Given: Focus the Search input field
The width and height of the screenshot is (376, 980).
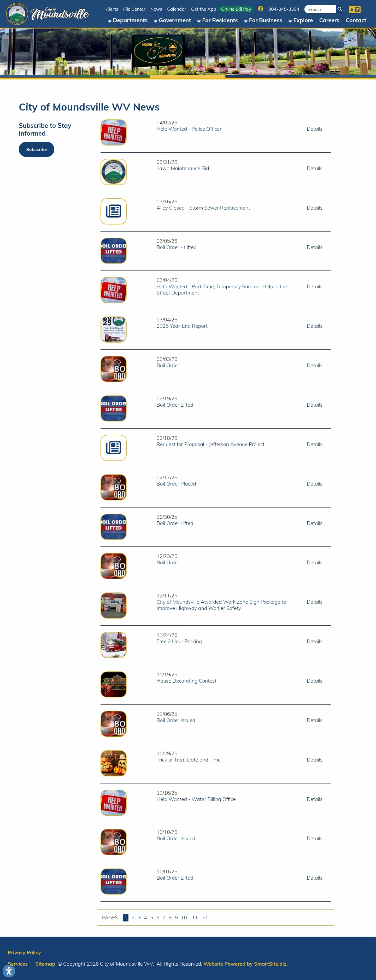Looking at the screenshot, I should tap(320, 9).
